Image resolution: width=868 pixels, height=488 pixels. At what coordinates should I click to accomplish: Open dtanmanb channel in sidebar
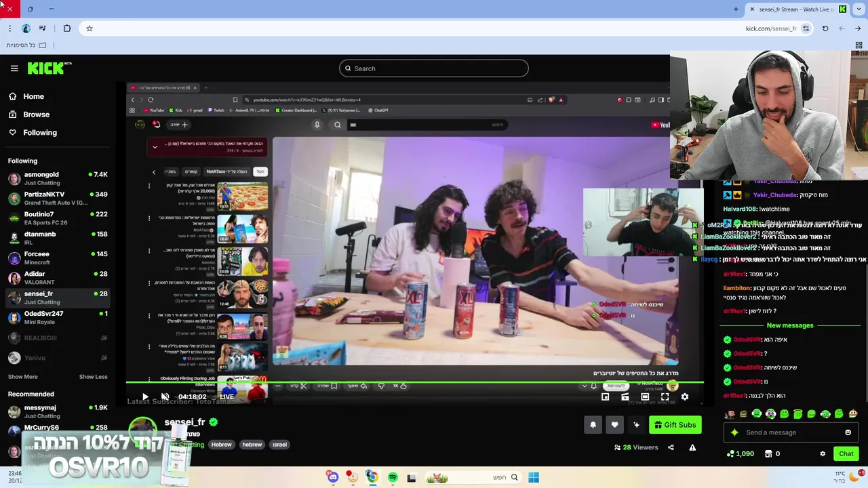pos(58,238)
